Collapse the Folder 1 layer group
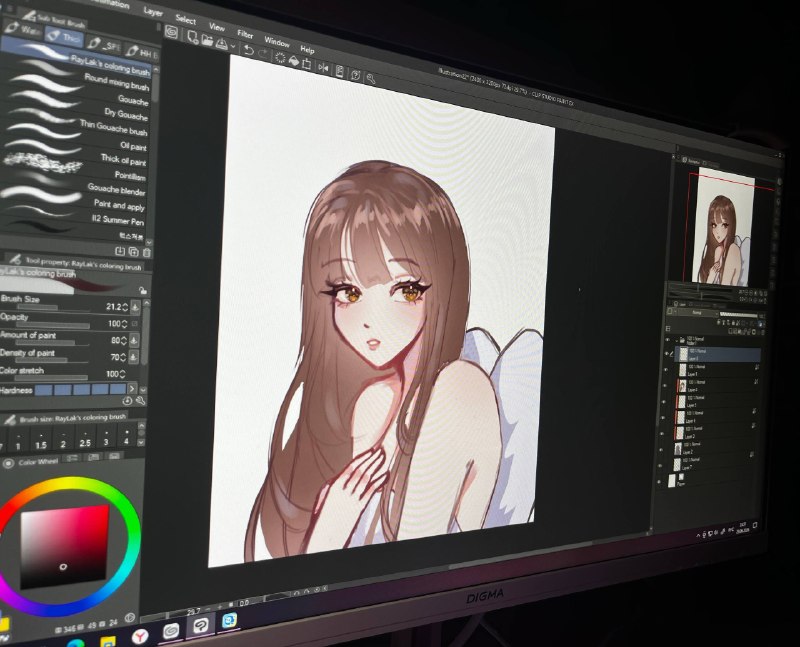 pyautogui.click(x=677, y=340)
